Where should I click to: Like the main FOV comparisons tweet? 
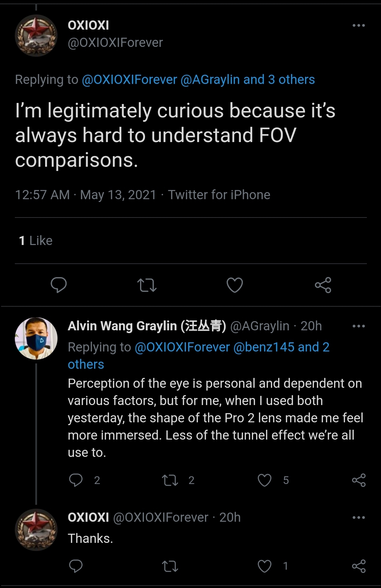[235, 285]
